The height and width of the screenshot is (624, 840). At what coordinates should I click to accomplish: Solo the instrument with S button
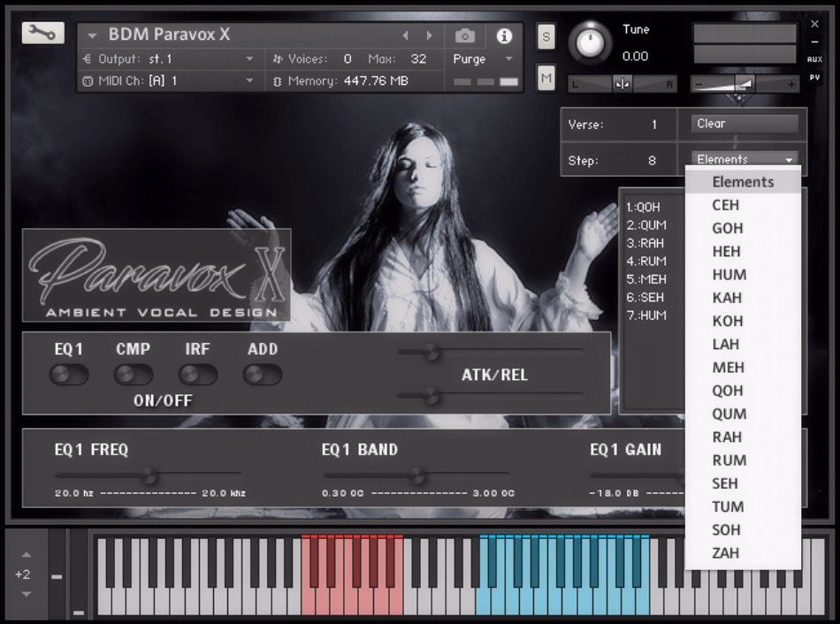click(x=546, y=36)
